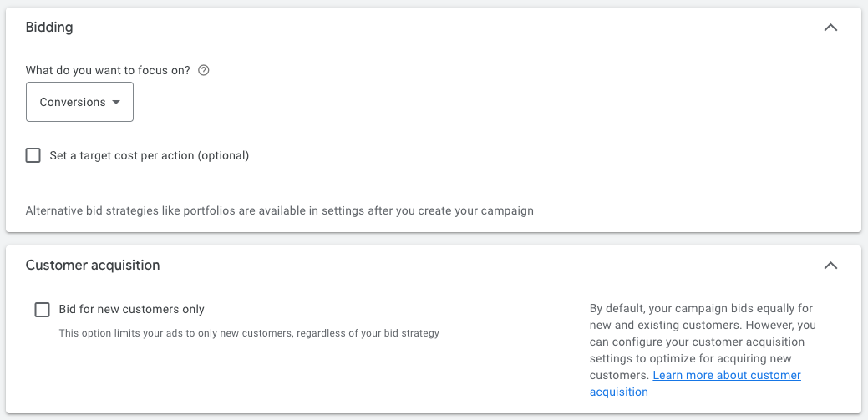This screenshot has width=868, height=420.
Task: Click the Bidding section title
Action: pyautogui.click(x=49, y=28)
